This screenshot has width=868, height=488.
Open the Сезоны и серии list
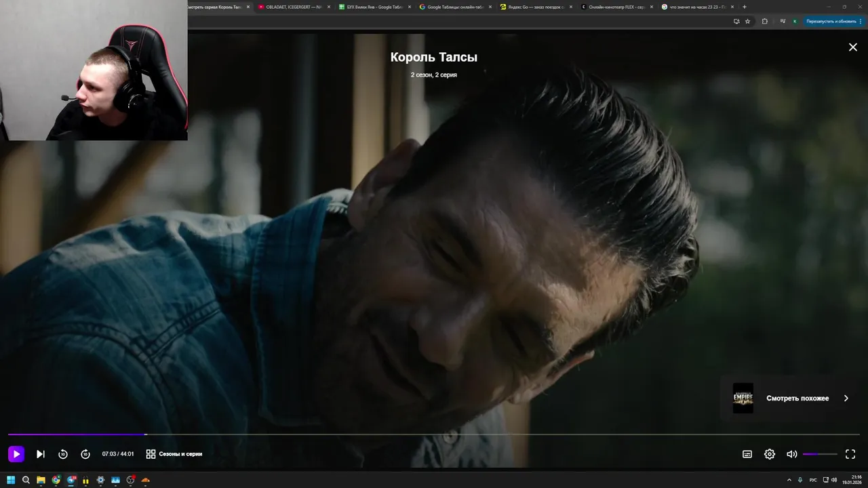coord(174,454)
